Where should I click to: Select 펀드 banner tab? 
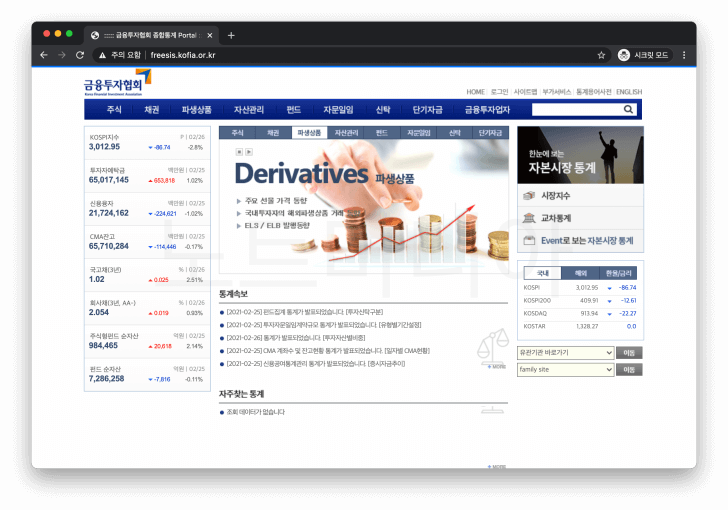(382, 133)
